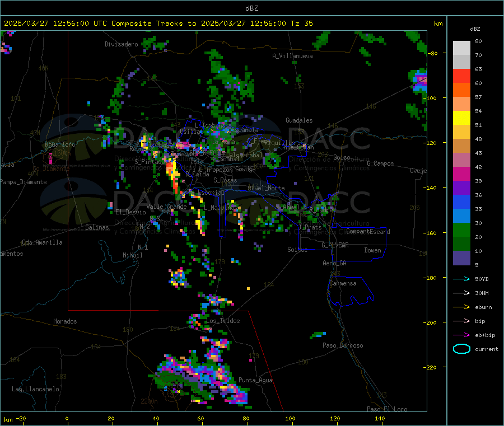Screen dimensions: 504x426
Task: Click the dBZ title at top
Action: pyautogui.click(x=251, y=8)
